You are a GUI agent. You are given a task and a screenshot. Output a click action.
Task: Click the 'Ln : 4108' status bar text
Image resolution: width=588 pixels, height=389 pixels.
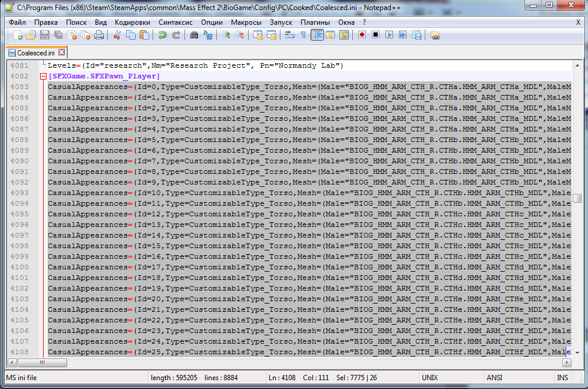point(282,378)
